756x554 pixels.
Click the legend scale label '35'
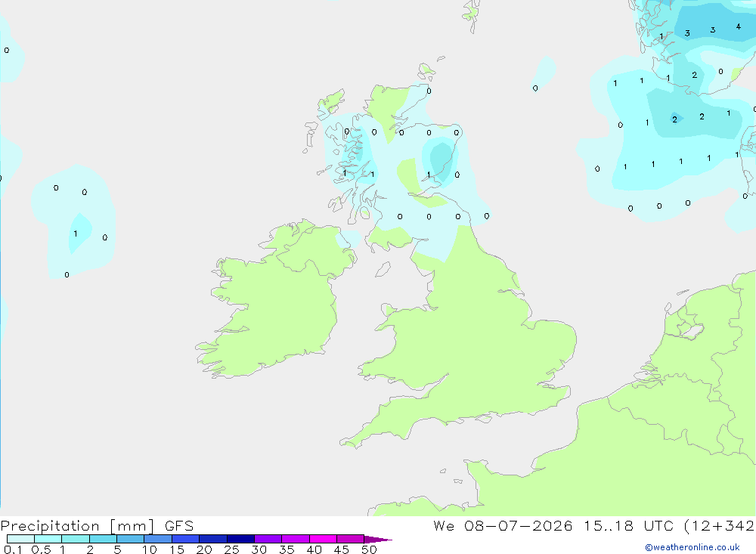[x=287, y=549]
